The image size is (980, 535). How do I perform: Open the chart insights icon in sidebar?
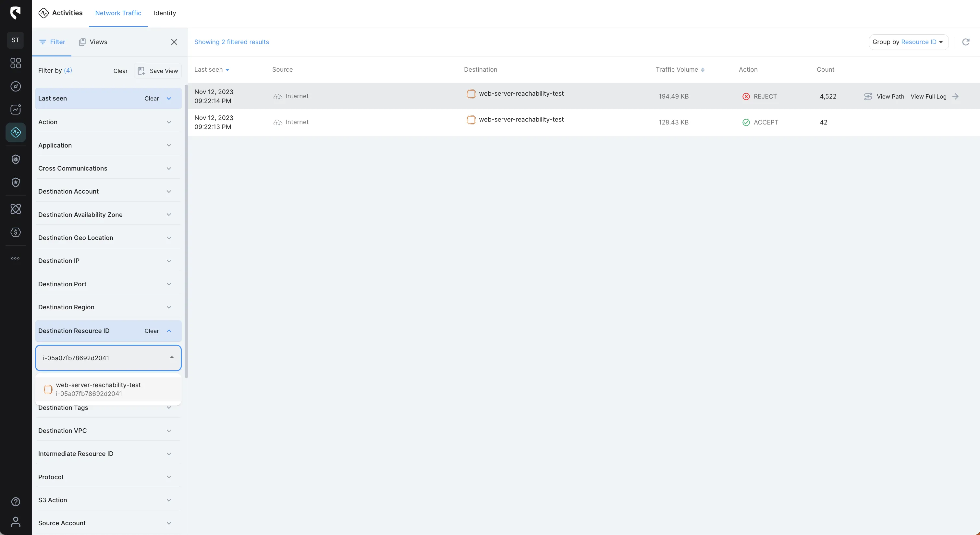pyautogui.click(x=15, y=110)
